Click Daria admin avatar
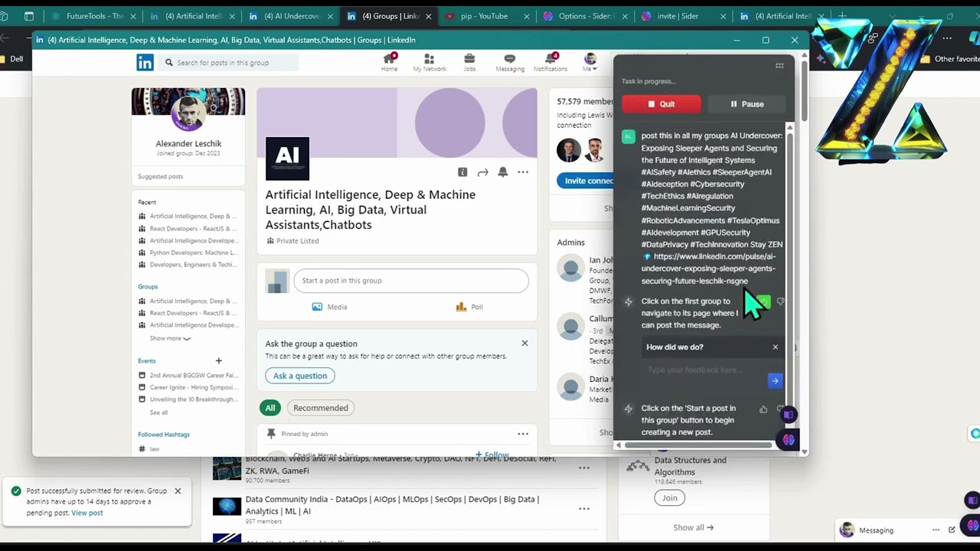The height and width of the screenshot is (551, 980). (x=570, y=387)
